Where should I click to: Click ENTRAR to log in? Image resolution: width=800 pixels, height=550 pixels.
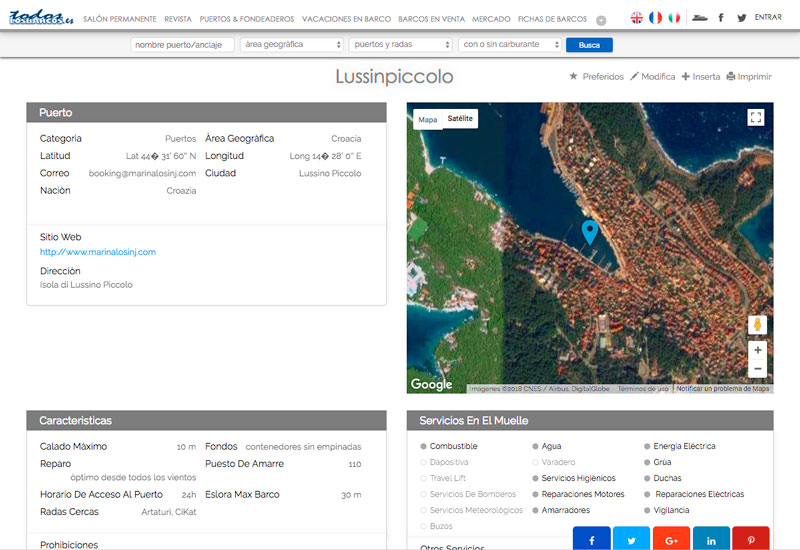pos(768,17)
